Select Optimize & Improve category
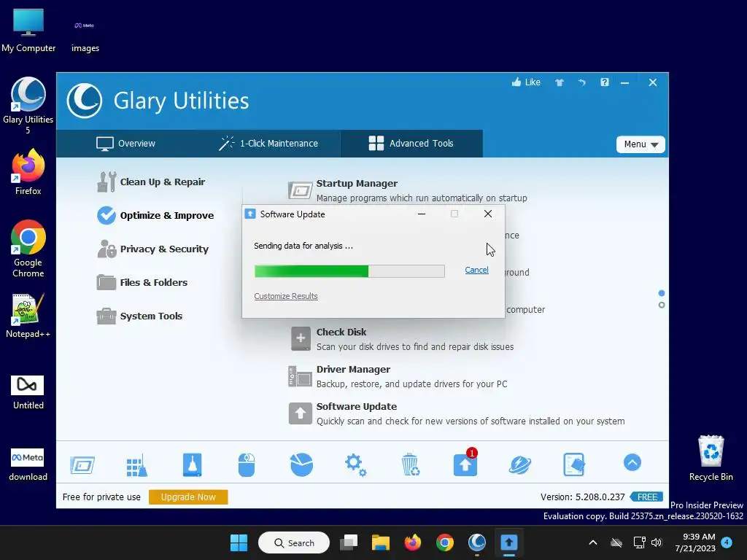The image size is (747, 560). click(x=155, y=215)
